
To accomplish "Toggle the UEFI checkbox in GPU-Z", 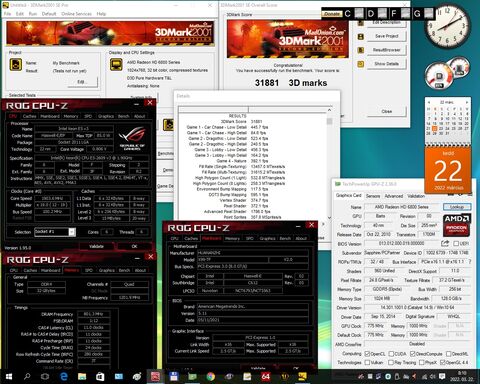I will [456, 244].
